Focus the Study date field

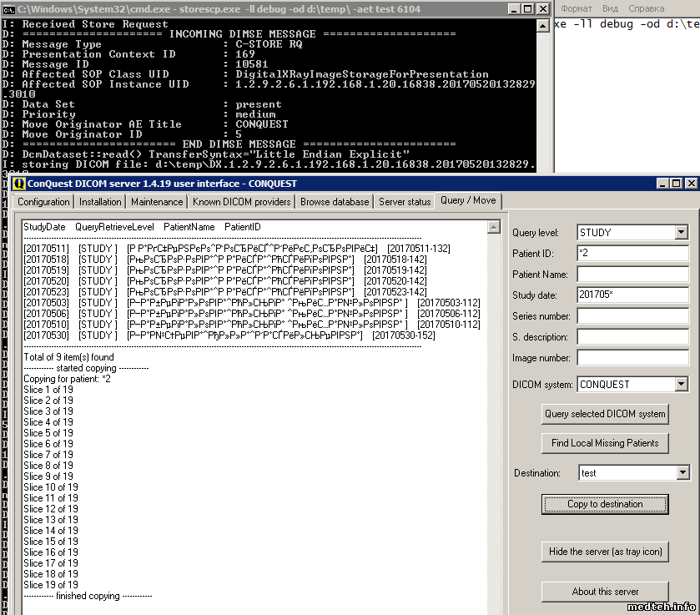pos(632,295)
